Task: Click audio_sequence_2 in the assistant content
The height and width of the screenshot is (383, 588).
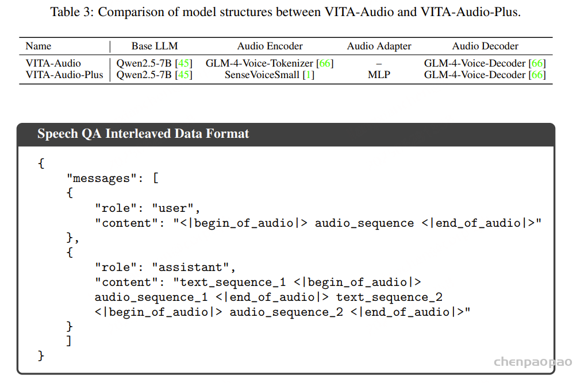Action: click(286, 312)
